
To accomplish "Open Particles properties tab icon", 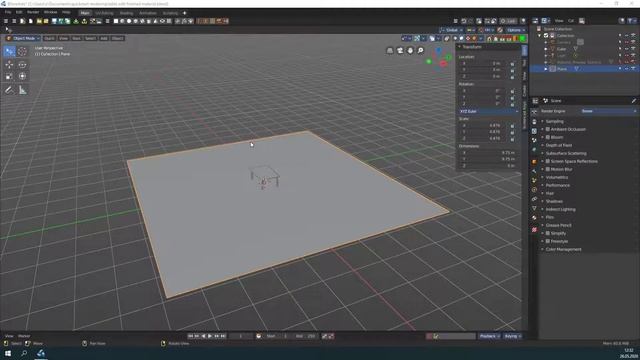I will [x=534, y=180].
